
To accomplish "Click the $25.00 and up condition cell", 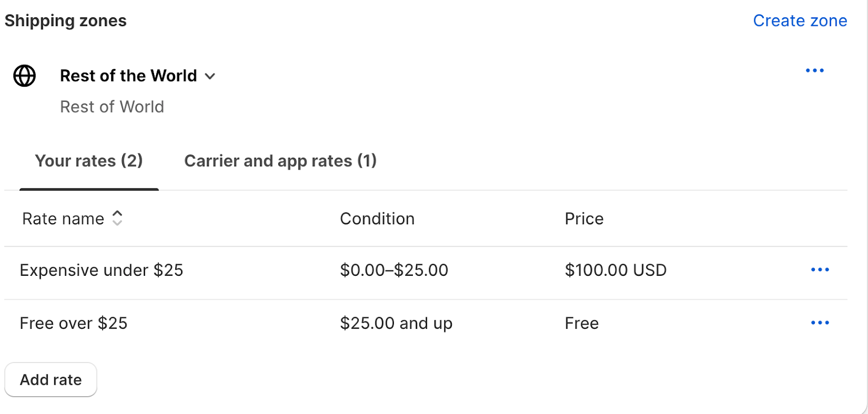I will pyautogui.click(x=396, y=323).
